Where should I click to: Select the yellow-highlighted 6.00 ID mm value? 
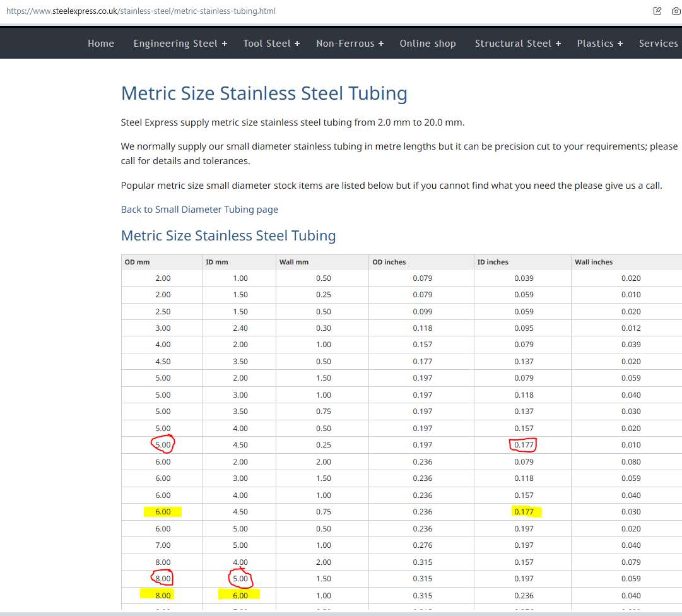(240, 596)
